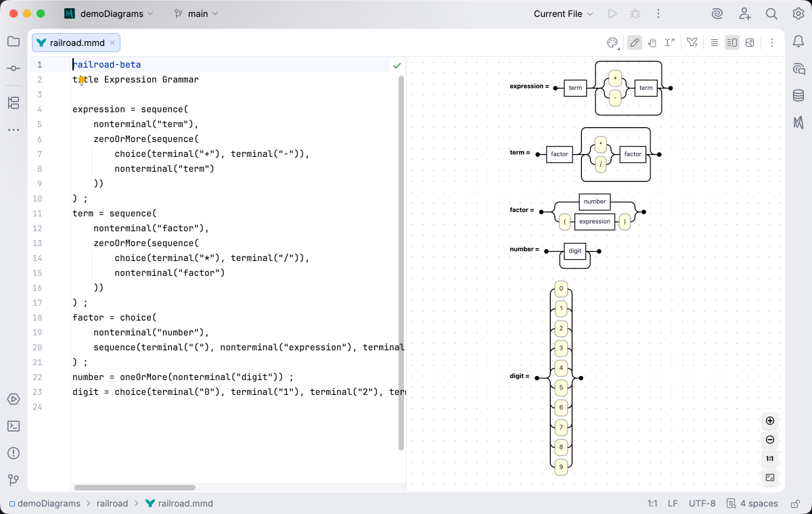Click the 1:1 caret position in status bar
The image size is (812, 514).
coord(652,503)
